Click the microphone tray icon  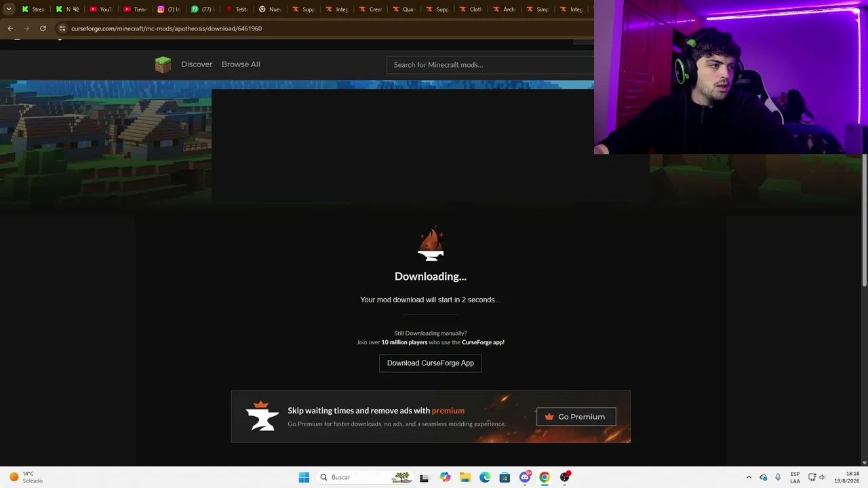click(778, 477)
